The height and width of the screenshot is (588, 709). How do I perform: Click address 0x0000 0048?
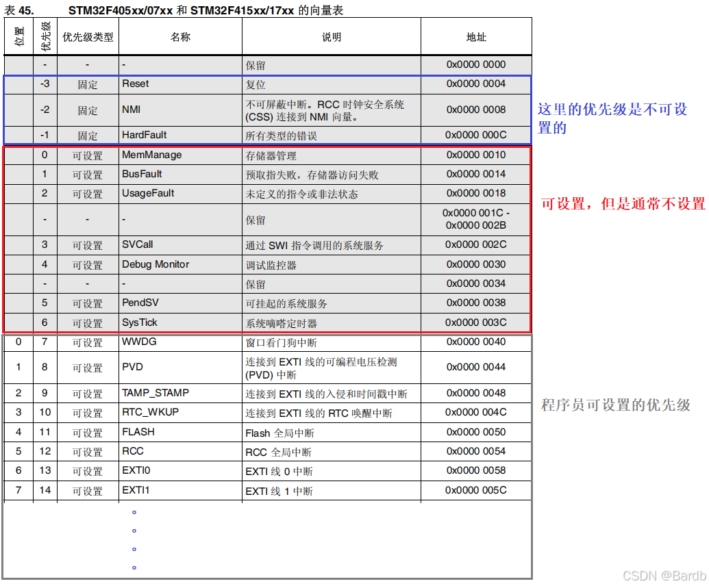(476, 393)
